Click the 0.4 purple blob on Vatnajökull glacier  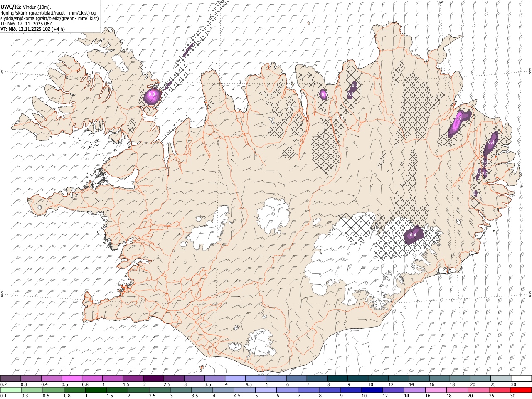(414, 235)
